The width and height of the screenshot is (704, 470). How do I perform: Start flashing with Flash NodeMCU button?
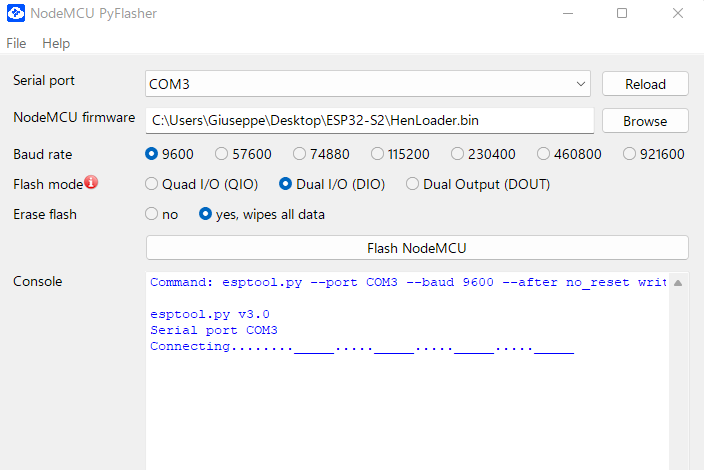(x=417, y=248)
